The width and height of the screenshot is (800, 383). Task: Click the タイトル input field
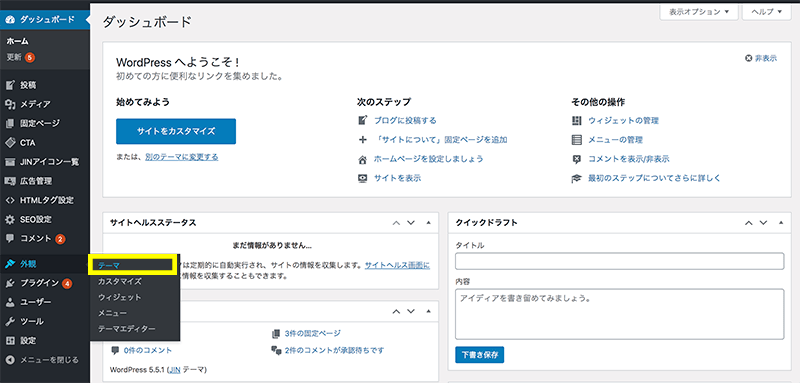click(619, 261)
